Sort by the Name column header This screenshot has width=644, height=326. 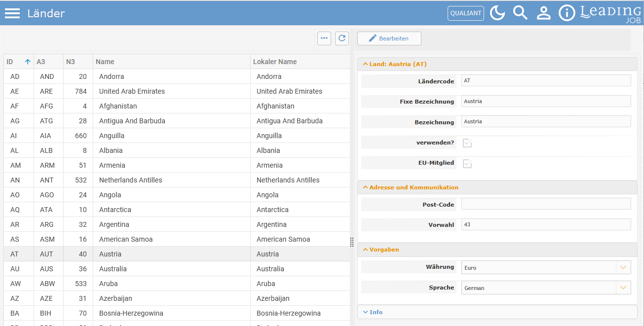click(172, 62)
